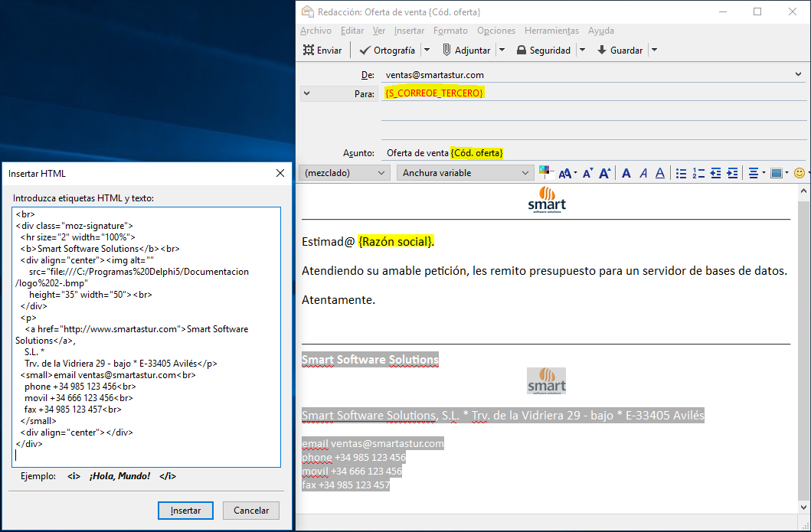The height and width of the screenshot is (532, 811).
Task: Click the Atentamente. closing line
Action: 338,300
